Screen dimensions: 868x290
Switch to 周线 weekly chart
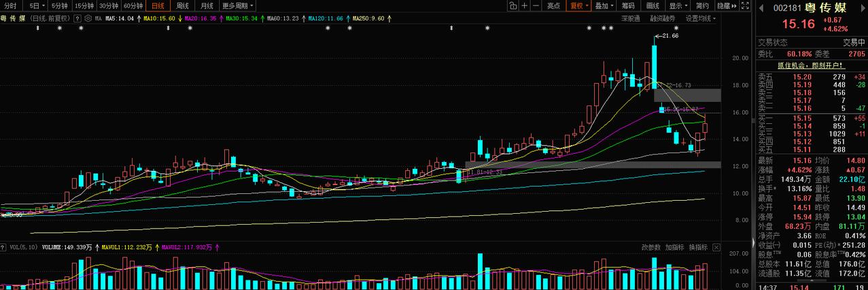pos(182,5)
